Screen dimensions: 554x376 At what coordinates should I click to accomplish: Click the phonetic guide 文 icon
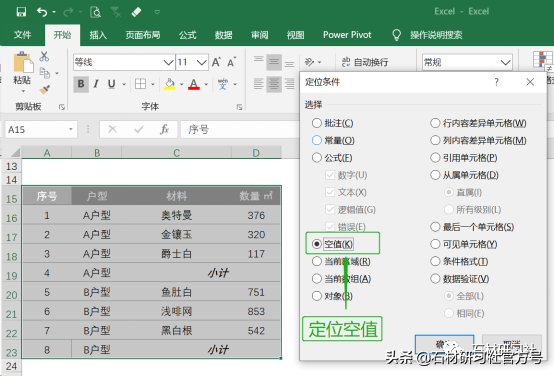coord(223,84)
